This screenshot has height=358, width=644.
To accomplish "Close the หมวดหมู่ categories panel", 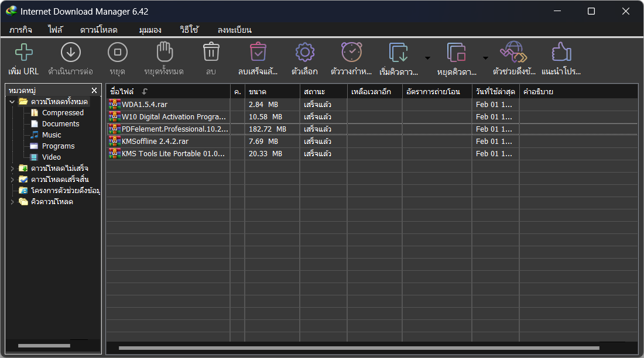I will (94, 90).
